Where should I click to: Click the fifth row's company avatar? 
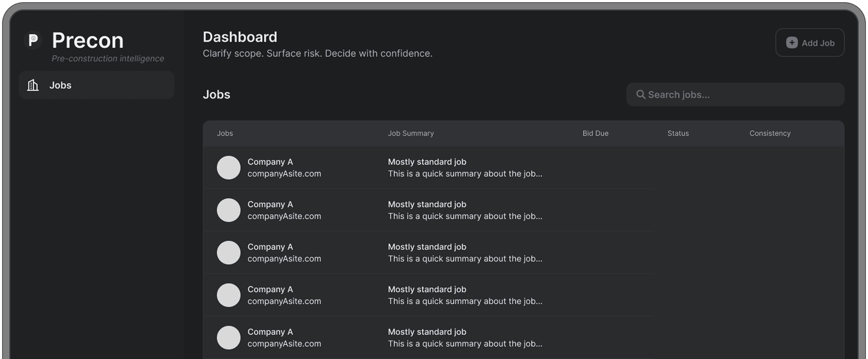point(229,338)
